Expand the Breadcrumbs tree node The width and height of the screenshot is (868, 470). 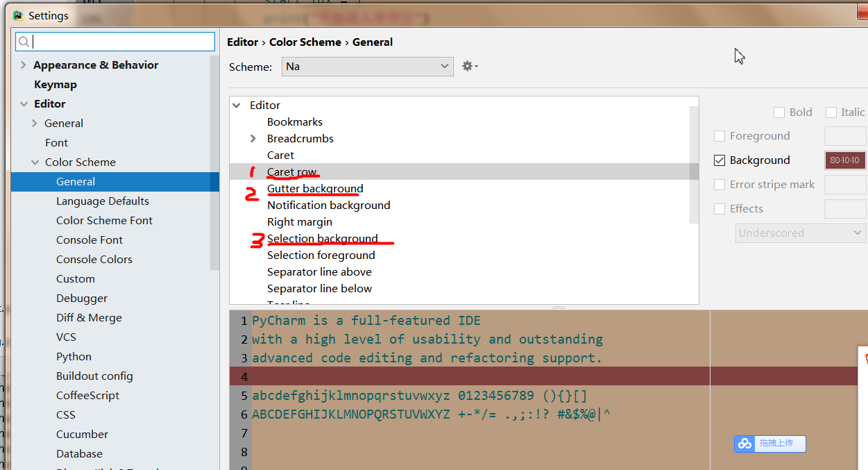pos(253,139)
